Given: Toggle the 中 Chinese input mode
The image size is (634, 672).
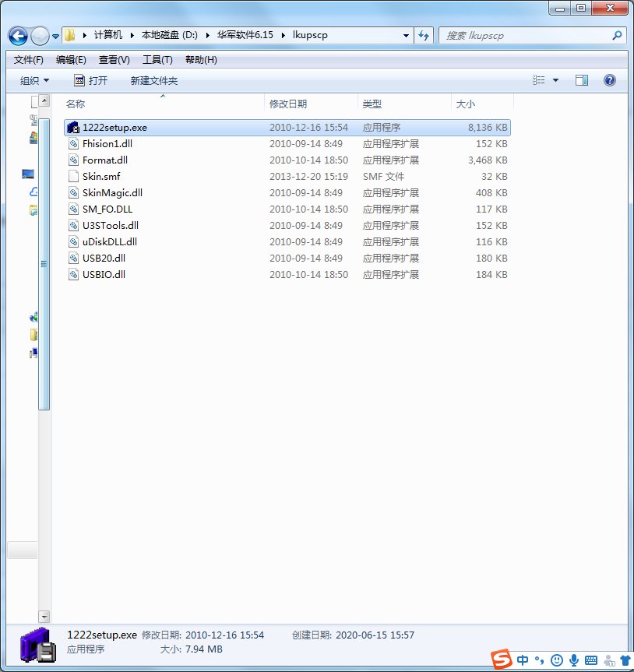Looking at the screenshot, I should 522,660.
